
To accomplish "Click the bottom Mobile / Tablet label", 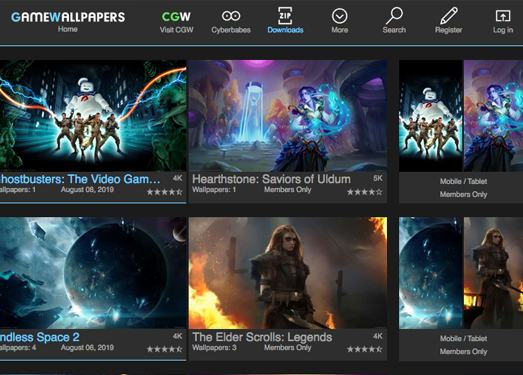I will [463, 338].
